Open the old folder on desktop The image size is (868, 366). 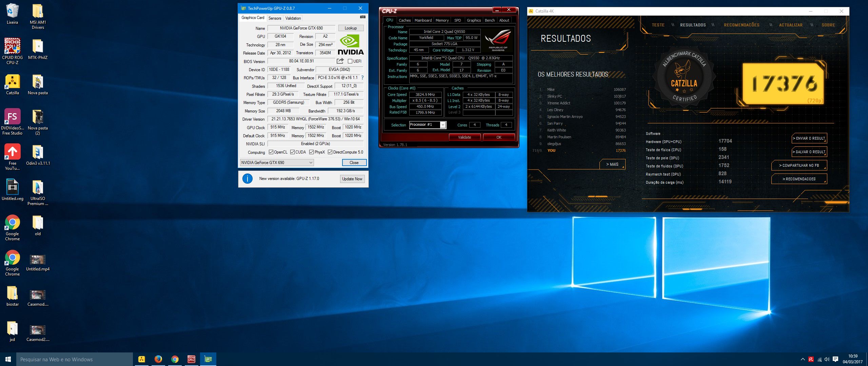(38, 225)
